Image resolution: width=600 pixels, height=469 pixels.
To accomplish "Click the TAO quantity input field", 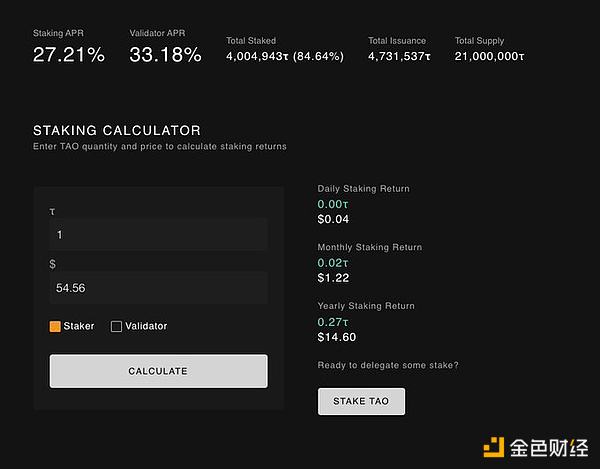I will (x=158, y=234).
